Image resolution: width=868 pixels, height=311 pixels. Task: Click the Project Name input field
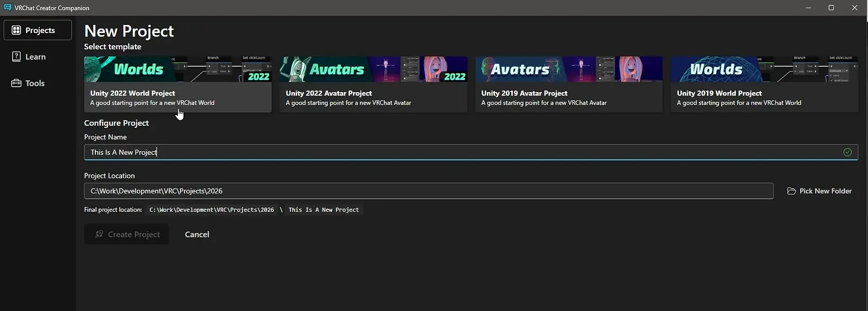471,152
